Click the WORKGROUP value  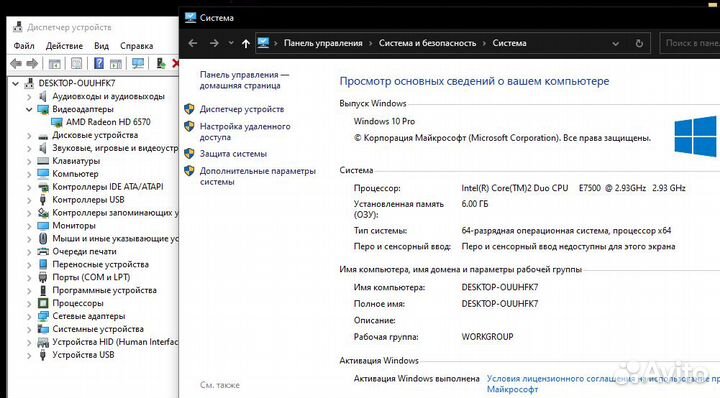coord(487,336)
